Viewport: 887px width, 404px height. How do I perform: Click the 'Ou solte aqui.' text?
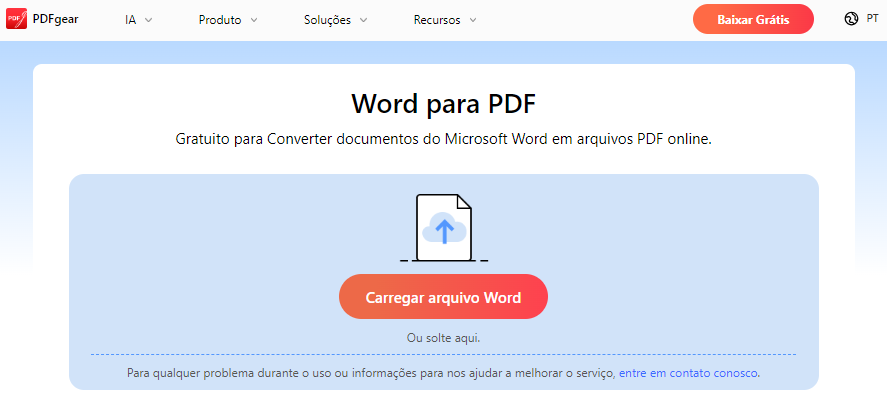(444, 338)
